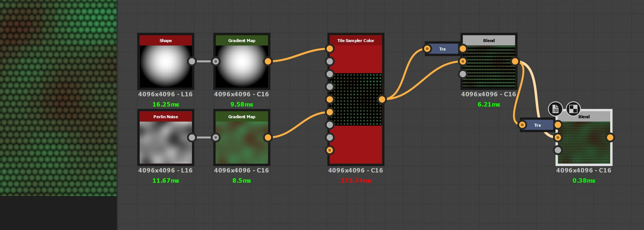Click the Shape node's gray output connector
The width and height of the screenshot is (644, 230).
tap(192, 61)
